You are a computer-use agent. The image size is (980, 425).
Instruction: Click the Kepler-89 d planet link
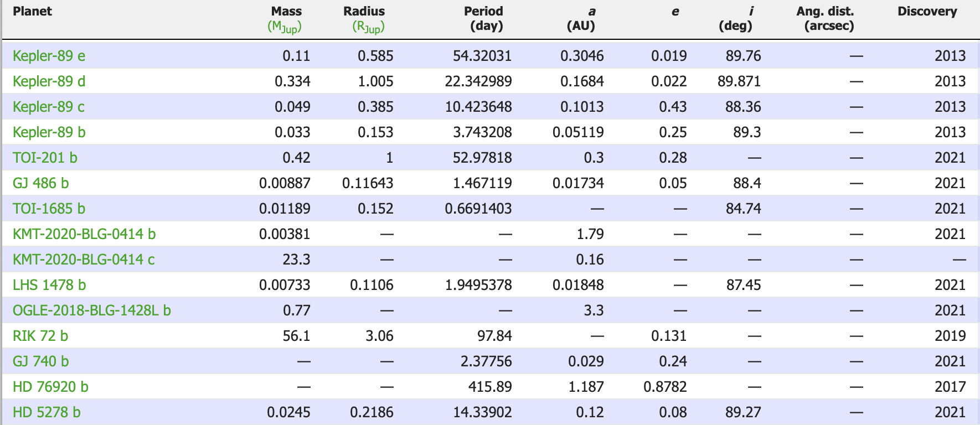(x=49, y=81)
